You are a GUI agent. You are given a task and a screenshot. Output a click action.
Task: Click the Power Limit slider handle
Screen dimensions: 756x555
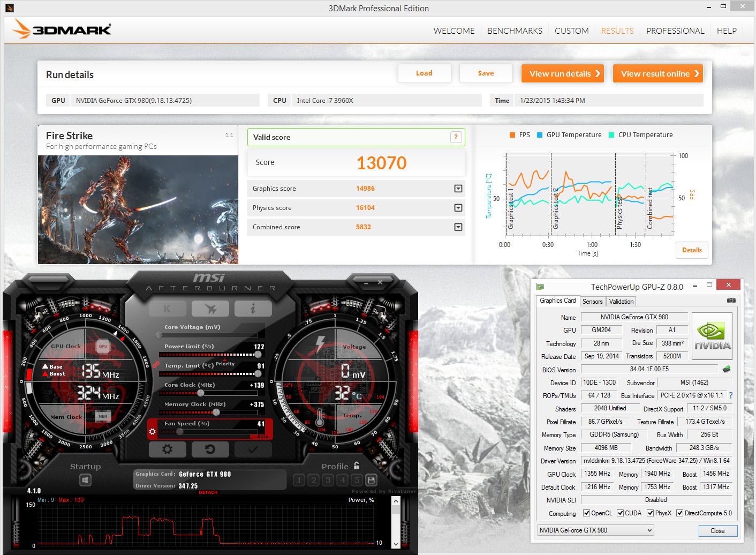pyautogui.click(x=258, y=354)
